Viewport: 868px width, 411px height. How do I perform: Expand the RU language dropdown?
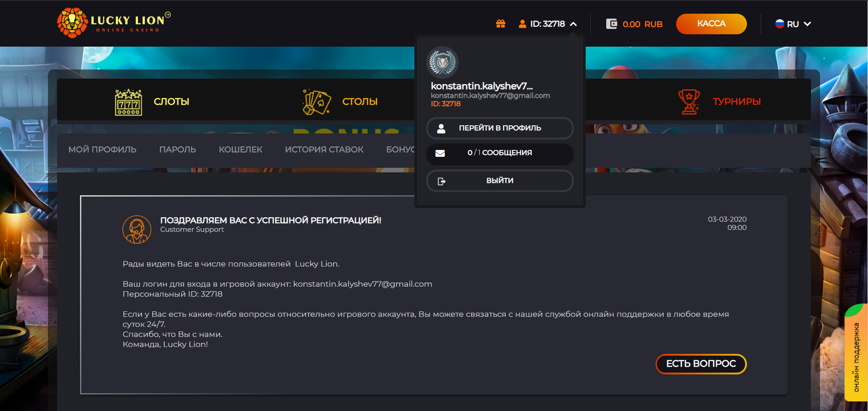[x=807, y=24]
